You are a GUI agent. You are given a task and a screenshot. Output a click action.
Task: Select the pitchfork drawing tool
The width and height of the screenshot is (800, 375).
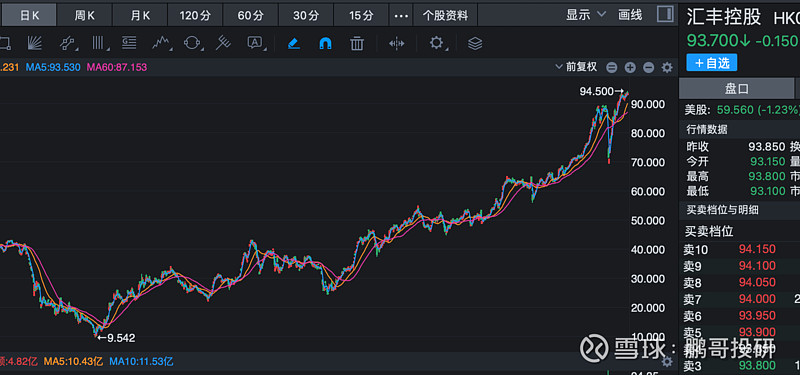point(223,43)
